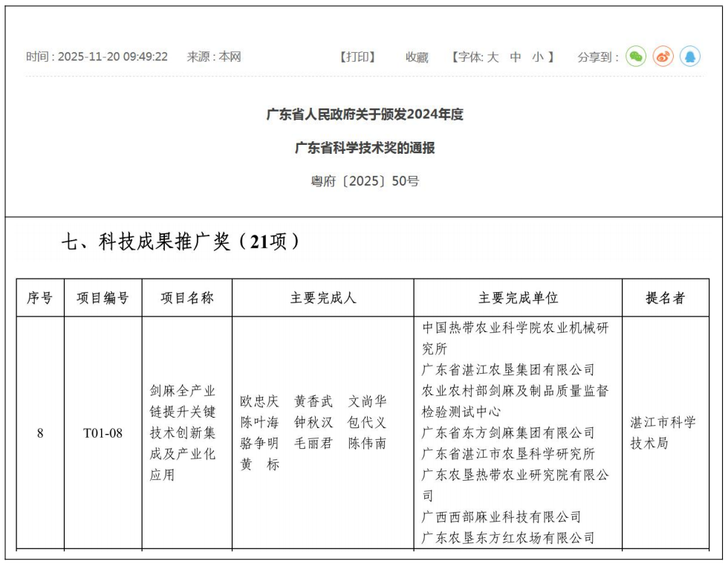Screen dimensions: 728x564
Task: Click the project code cell T01-08
Action: click(103, 433)
